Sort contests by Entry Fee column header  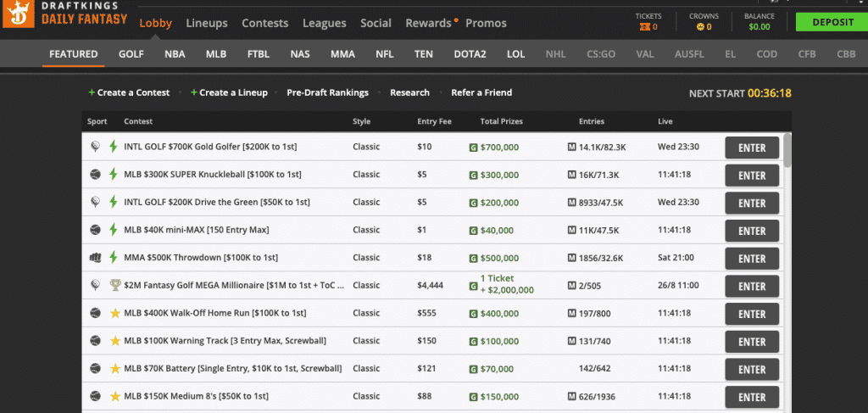pyautogui.click(x=435, y=121)
